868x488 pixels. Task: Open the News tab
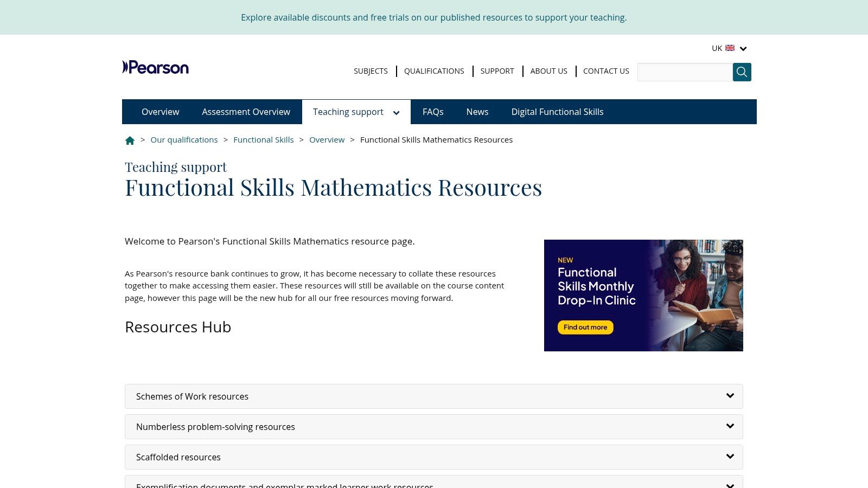[477, 112]
